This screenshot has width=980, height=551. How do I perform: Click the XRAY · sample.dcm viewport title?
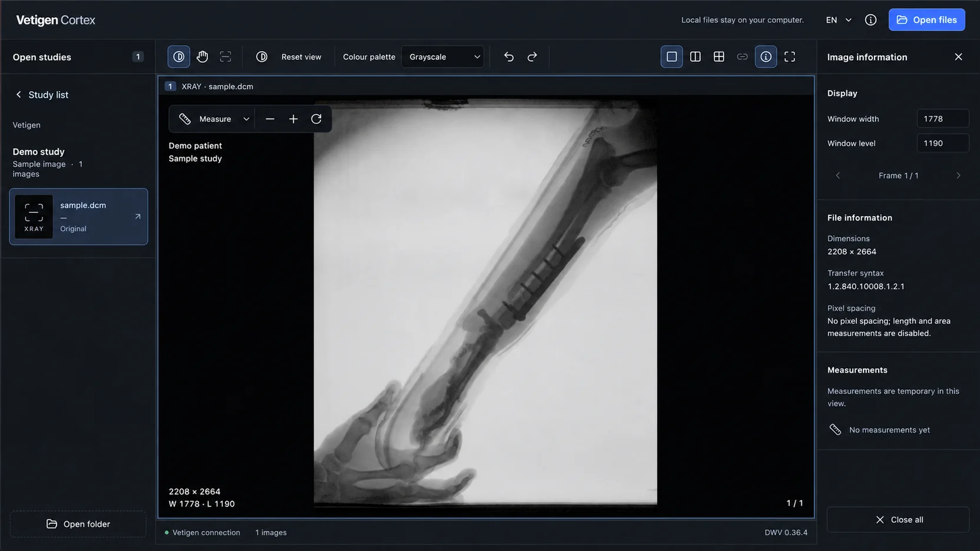tap(217, 87)
